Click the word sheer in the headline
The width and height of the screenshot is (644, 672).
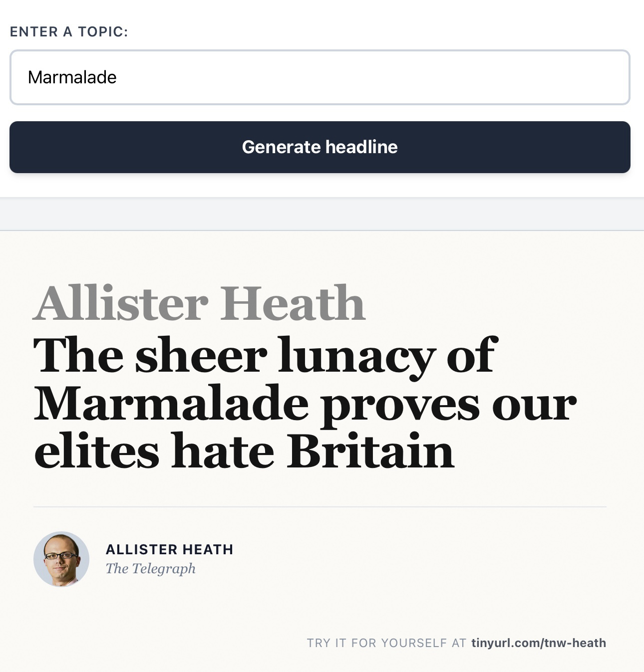(201, 356)
